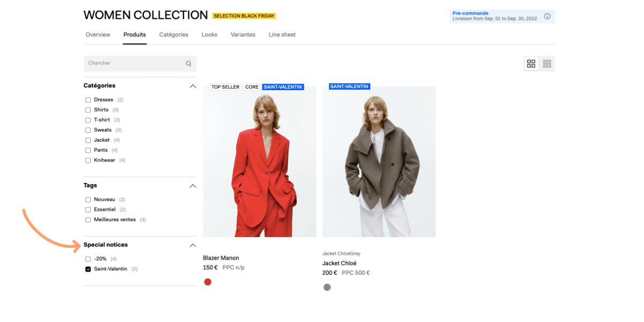Screen dimensions: 644x322
Task: Tick the Nouveau tag checkbox
Action: (x=88, y=200)
